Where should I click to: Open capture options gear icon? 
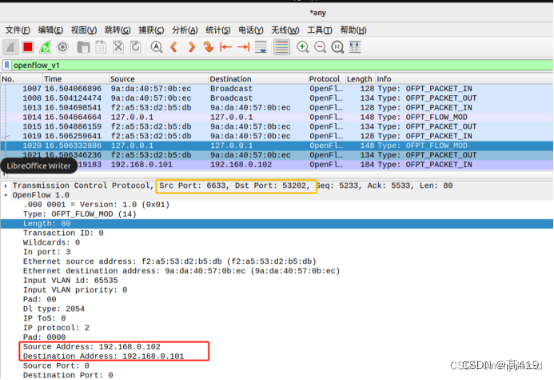[x=63, y=47]
